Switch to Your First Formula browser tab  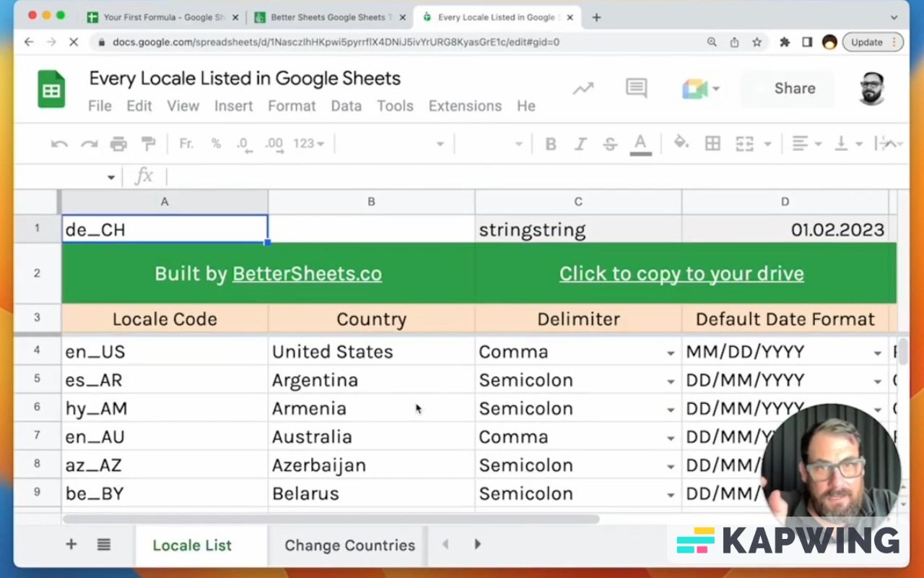point(163,17)
